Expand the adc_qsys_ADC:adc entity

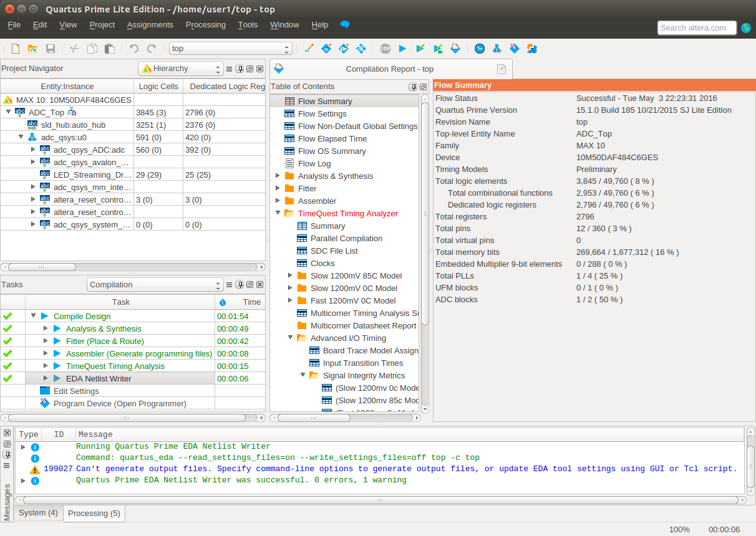[x=33, y=150]
